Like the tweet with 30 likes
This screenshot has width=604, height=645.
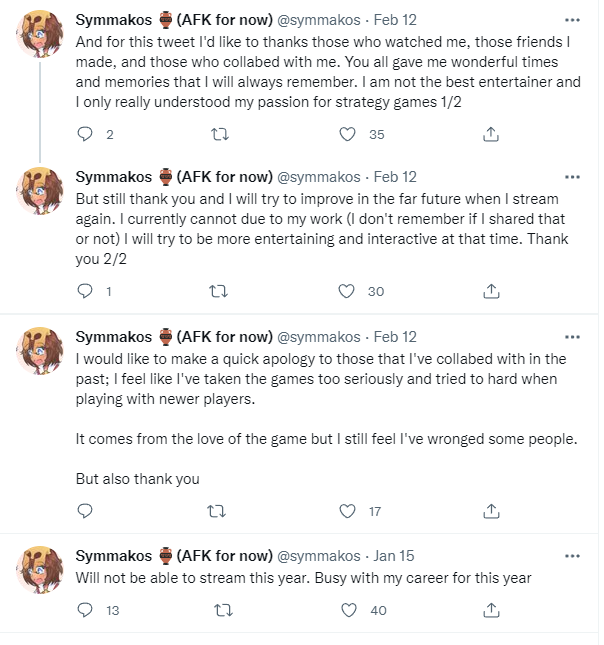tap(347, 291)
